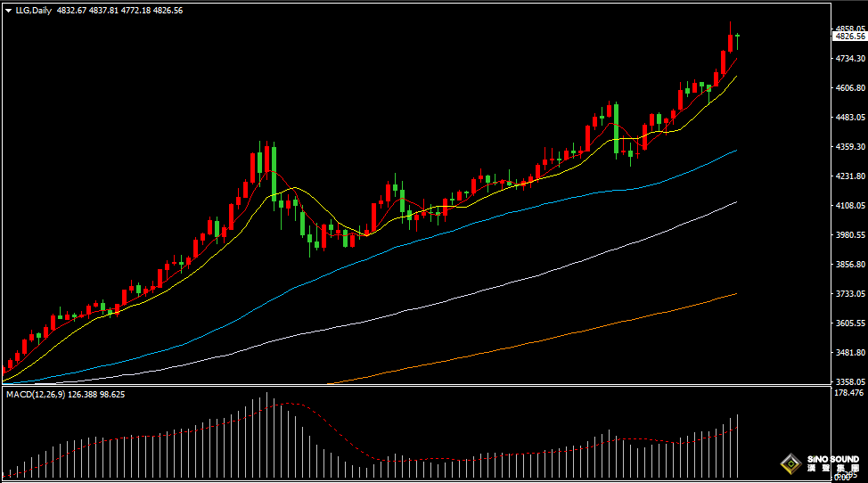Click the 4483.05 price axis label
This screenshot has height=483, width=868.
tap(850, 117)
